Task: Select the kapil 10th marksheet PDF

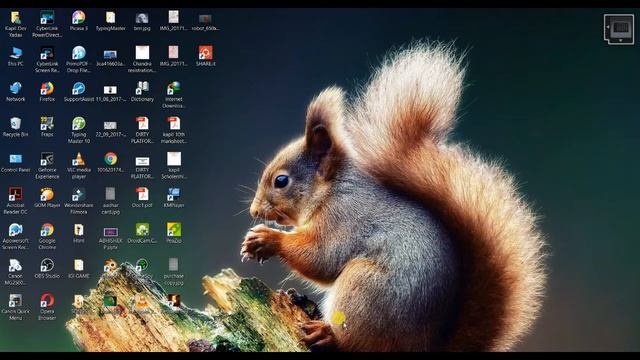Action: pyautogui.click(x=174, y=130)
